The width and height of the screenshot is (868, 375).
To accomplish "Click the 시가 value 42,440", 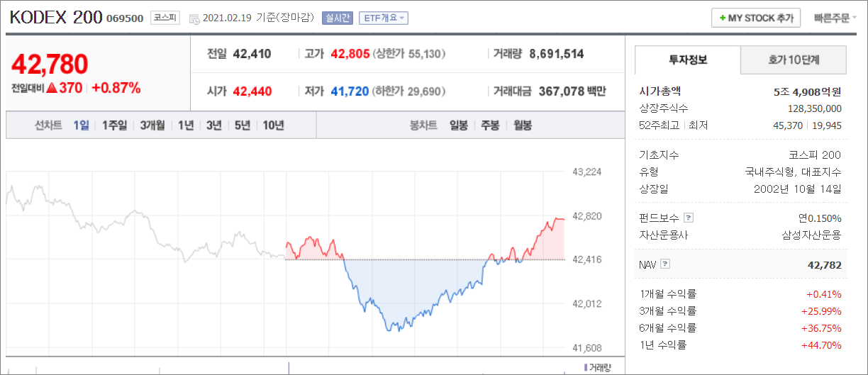I will 252,91.
